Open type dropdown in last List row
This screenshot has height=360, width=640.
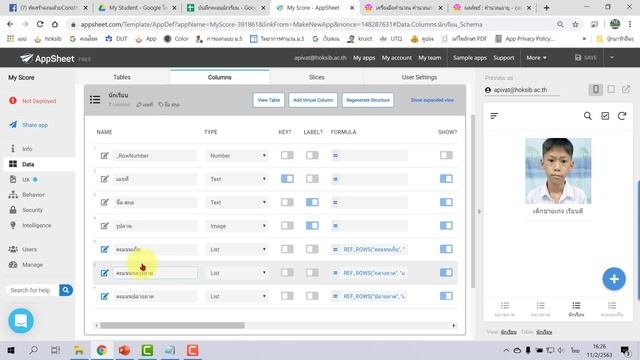point(237,296)
